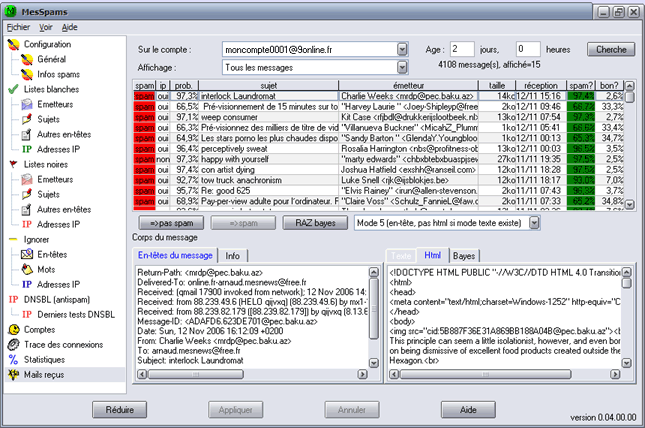Open the Comptes section
The height and width of the screenshot is (428, 645).
(x=40, y=329)
